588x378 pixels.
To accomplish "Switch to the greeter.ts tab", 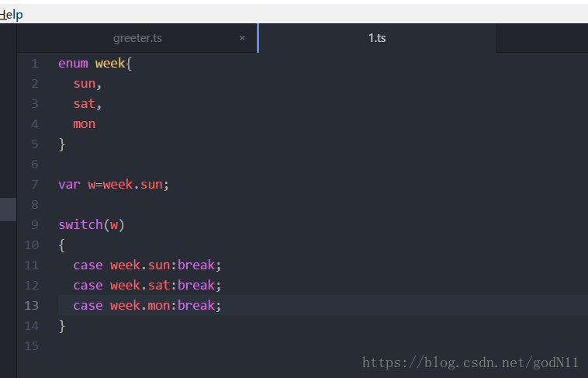I will click(x=137, y=38).
